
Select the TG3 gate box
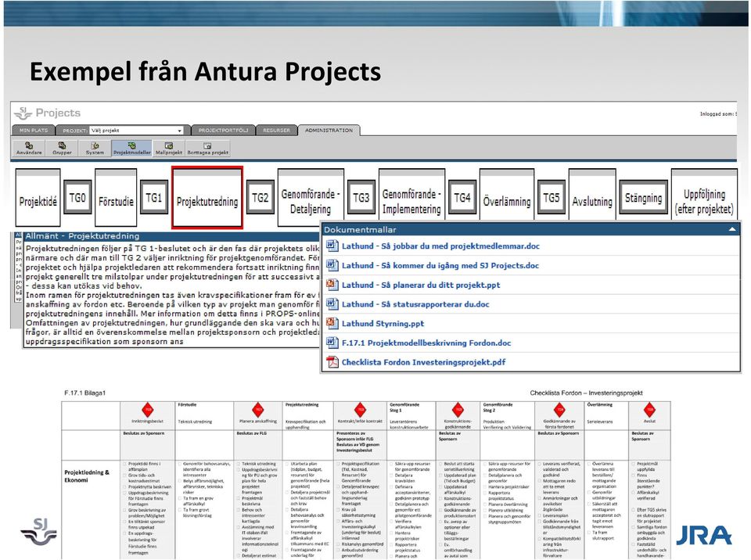[361, 197]
